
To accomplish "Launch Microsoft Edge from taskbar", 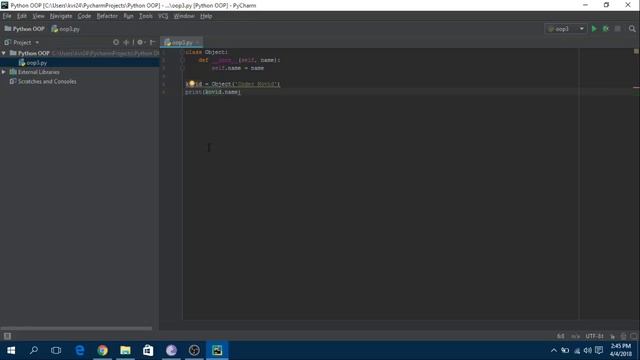I will coord(80,350).
